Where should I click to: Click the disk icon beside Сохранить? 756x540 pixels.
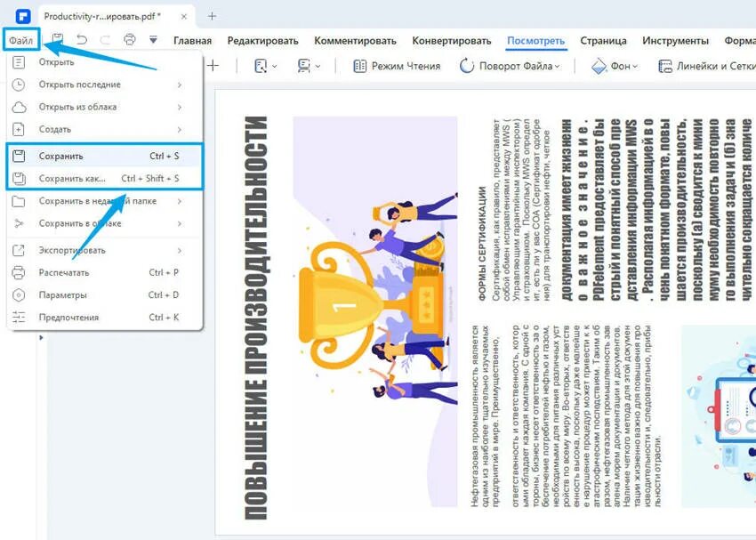[19, 156]
